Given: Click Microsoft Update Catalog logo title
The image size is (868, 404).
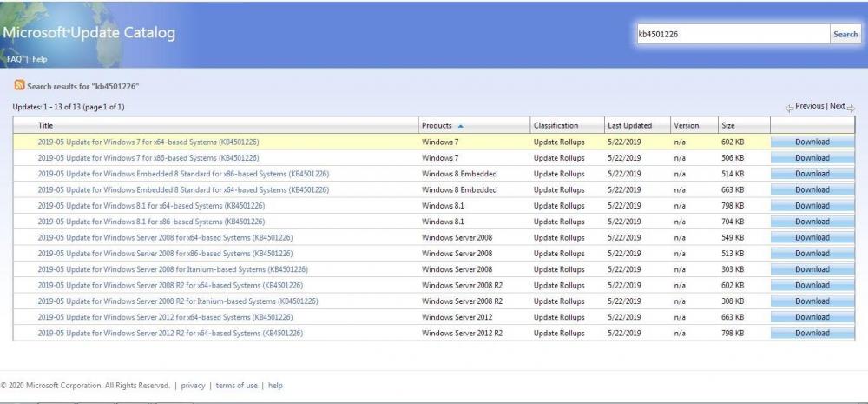Looking at the screenshot, I should [89, 33].
